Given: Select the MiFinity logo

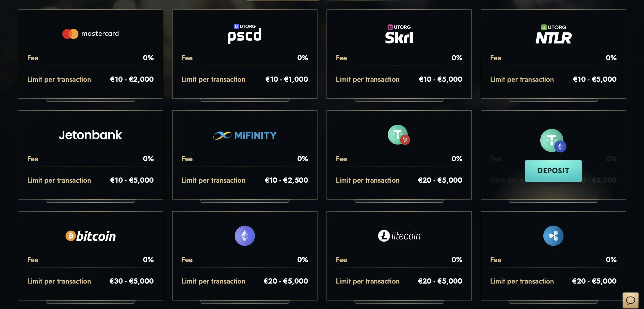Looking at the screenshot, I should coord(245,135).
